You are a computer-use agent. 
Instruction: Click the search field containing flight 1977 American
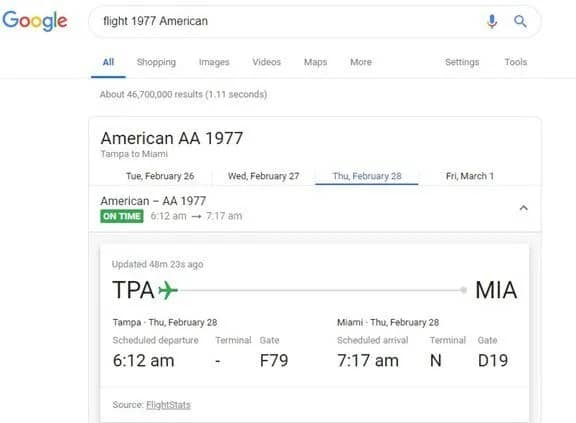287,21
